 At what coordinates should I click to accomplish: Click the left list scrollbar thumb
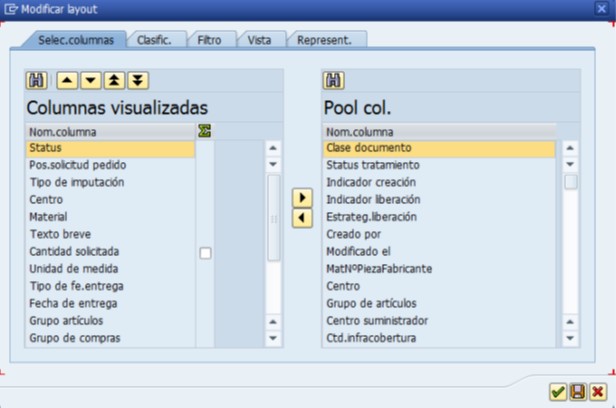(274, 218)
